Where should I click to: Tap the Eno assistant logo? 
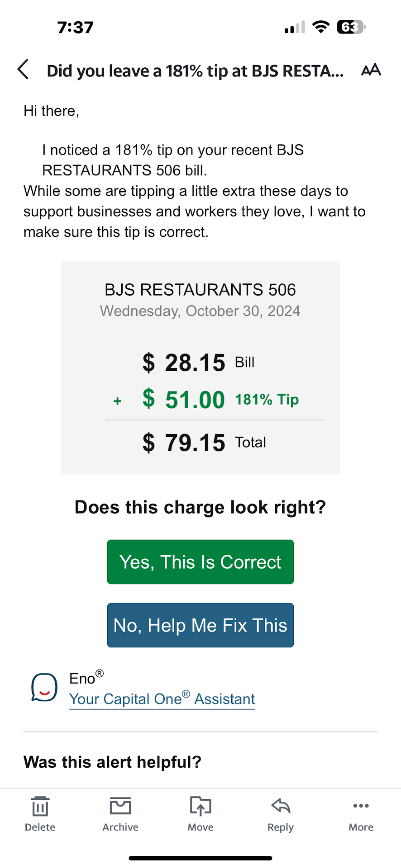[x=44, y=688]
